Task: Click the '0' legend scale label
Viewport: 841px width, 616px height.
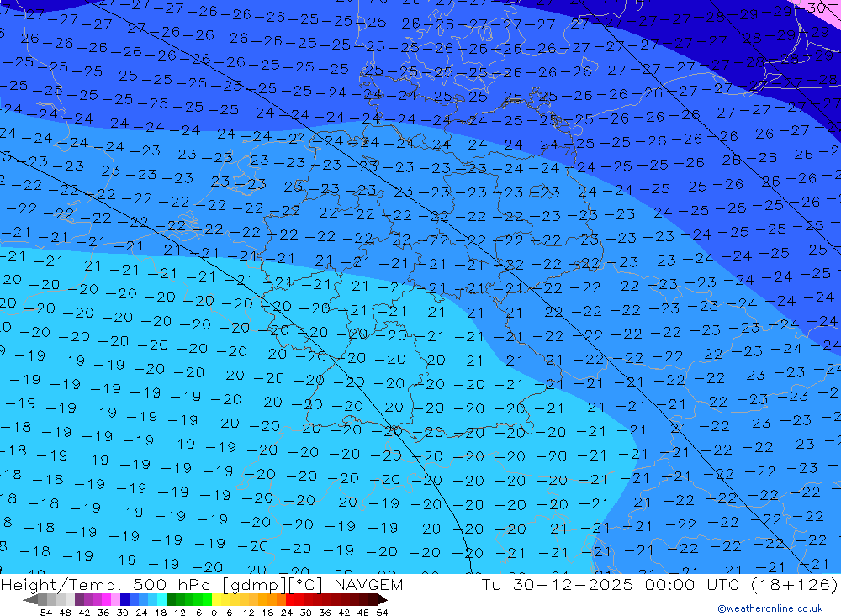Action: pyautogui.click(x=214, y=613)
